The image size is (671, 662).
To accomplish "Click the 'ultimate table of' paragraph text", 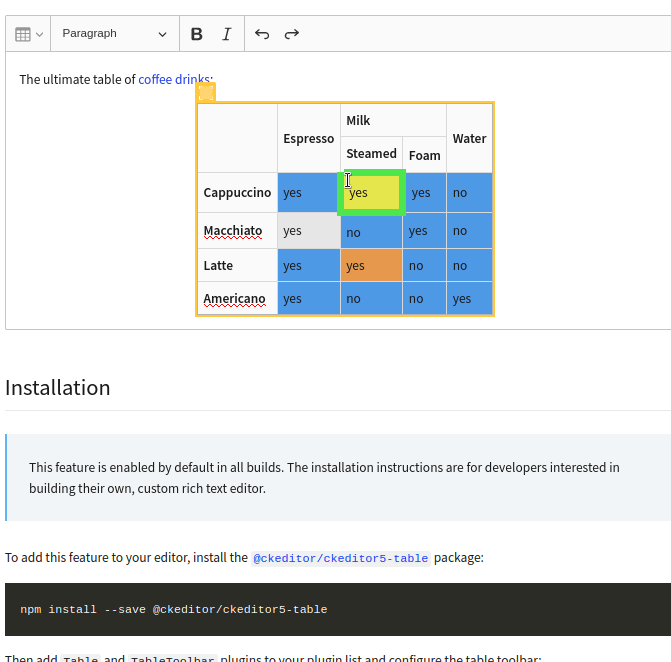I will (x=116, y=79).
